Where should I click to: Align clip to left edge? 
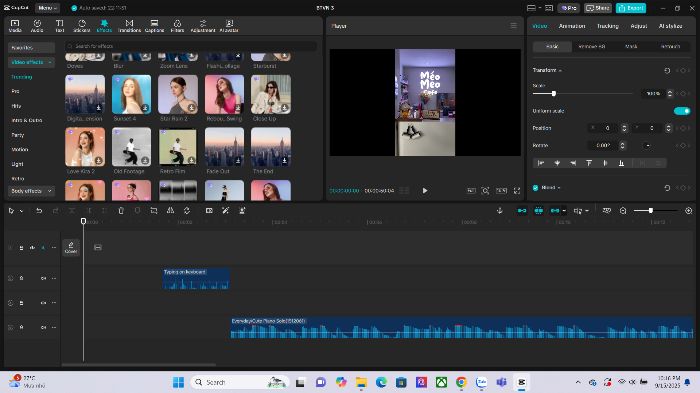541,163
